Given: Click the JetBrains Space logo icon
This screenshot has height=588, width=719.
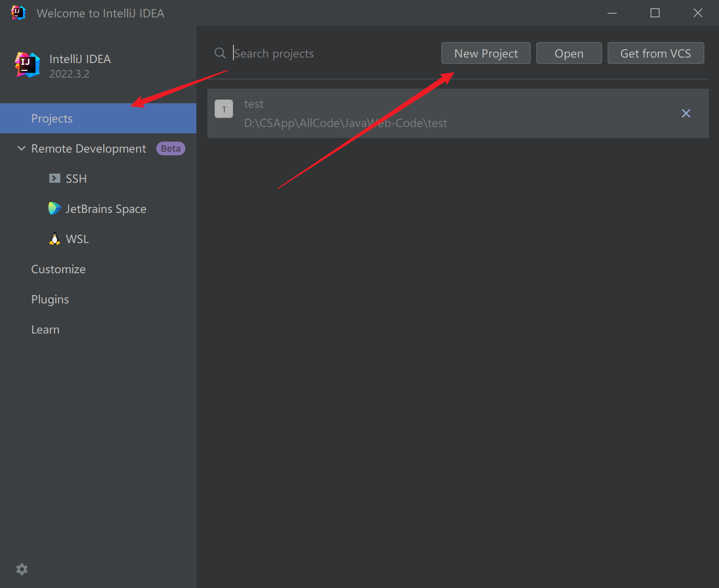Looking at the screenshot, I should pos(54,208).
